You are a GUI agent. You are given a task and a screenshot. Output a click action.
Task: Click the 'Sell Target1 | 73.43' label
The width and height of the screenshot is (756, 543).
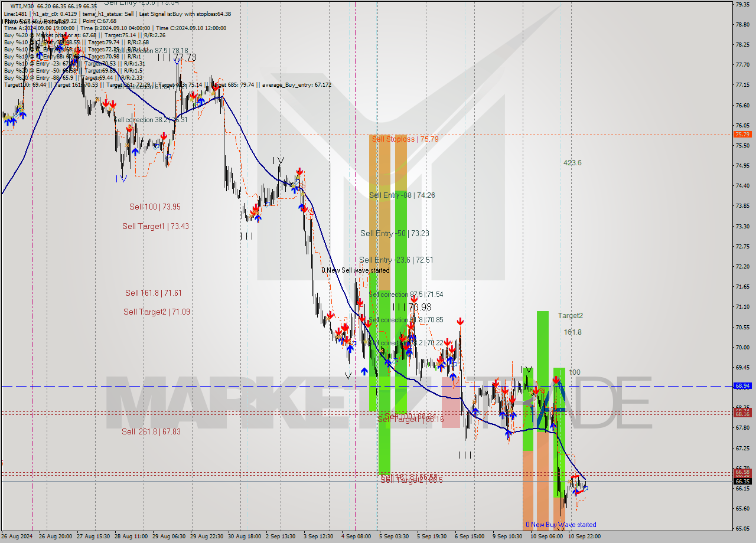[x=156, y=227]
